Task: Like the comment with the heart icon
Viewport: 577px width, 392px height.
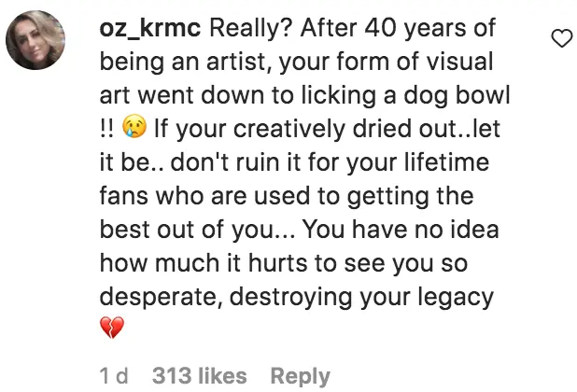Action: 559,39
